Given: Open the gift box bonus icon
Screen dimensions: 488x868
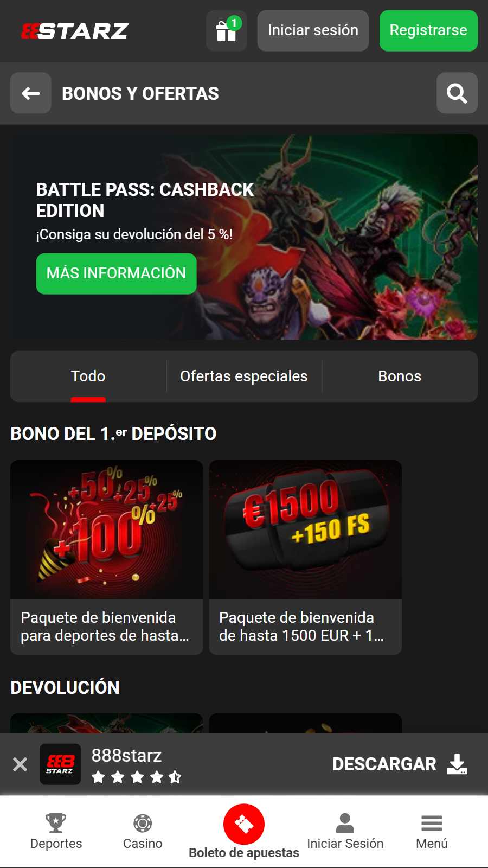Looking at the screenshot, I should coord(227,31).
